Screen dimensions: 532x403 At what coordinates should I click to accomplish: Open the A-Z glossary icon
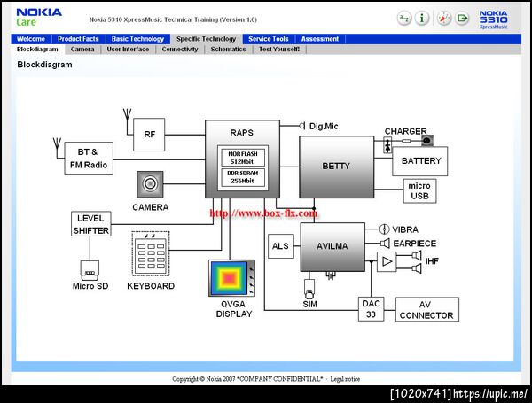[404, 18]
